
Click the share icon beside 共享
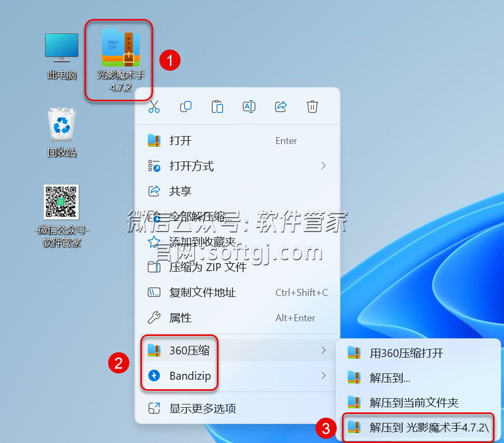(x=154, y=191)
